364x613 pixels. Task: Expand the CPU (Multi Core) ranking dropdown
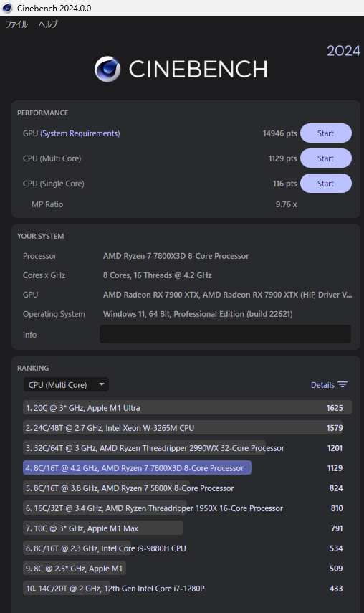pyautogui.click(x=66, y=385)
